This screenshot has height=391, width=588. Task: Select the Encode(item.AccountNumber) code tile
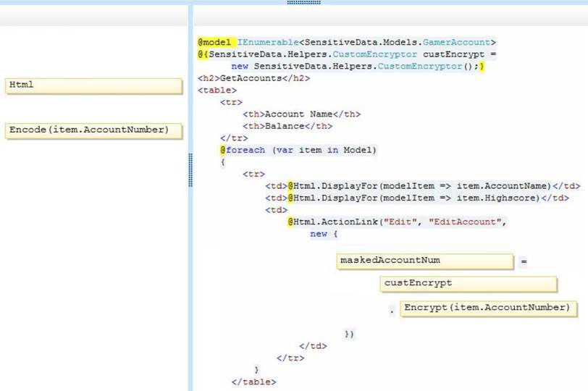pos(93,130)
